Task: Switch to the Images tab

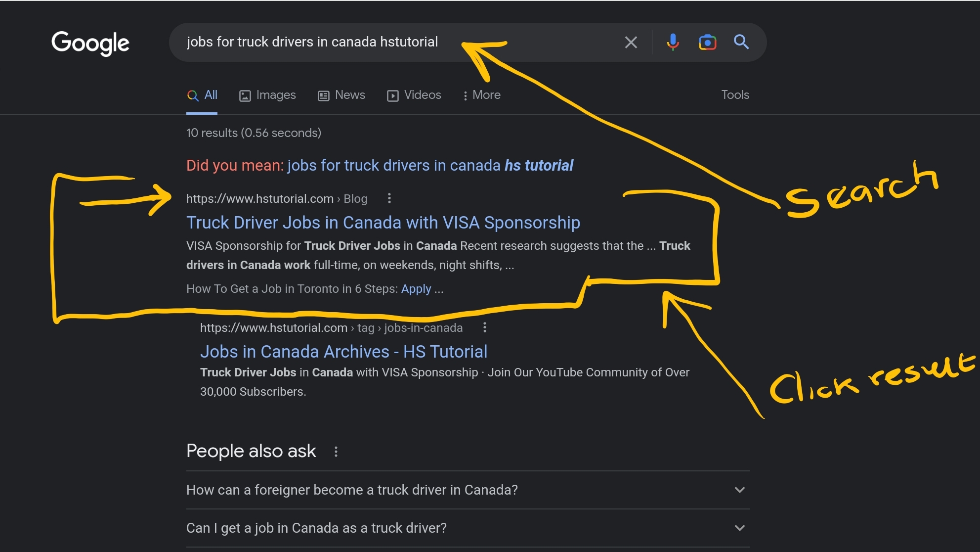Action: tap(267, 95)
